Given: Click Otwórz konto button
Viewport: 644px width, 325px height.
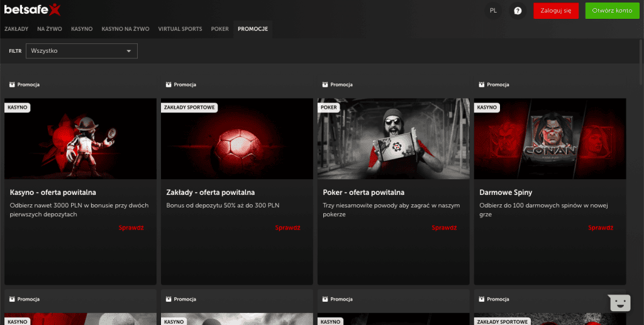Looking at the screenshot, I should tap(612, 11).
